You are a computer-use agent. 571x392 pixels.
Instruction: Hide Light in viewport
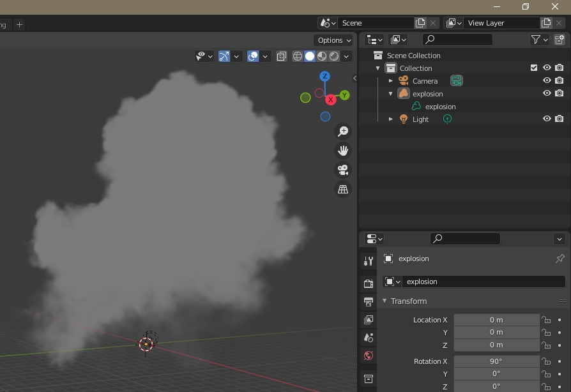click(x=547, y=119)
